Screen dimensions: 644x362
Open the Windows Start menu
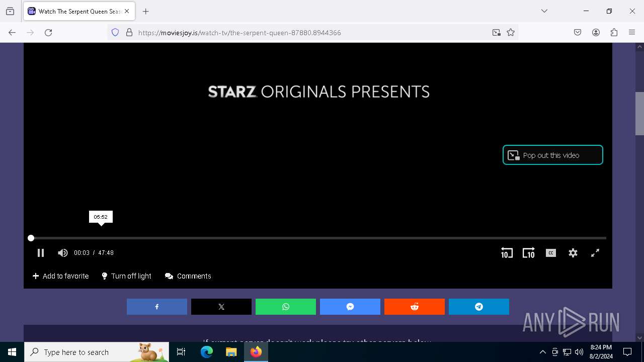tap(12, 352)
